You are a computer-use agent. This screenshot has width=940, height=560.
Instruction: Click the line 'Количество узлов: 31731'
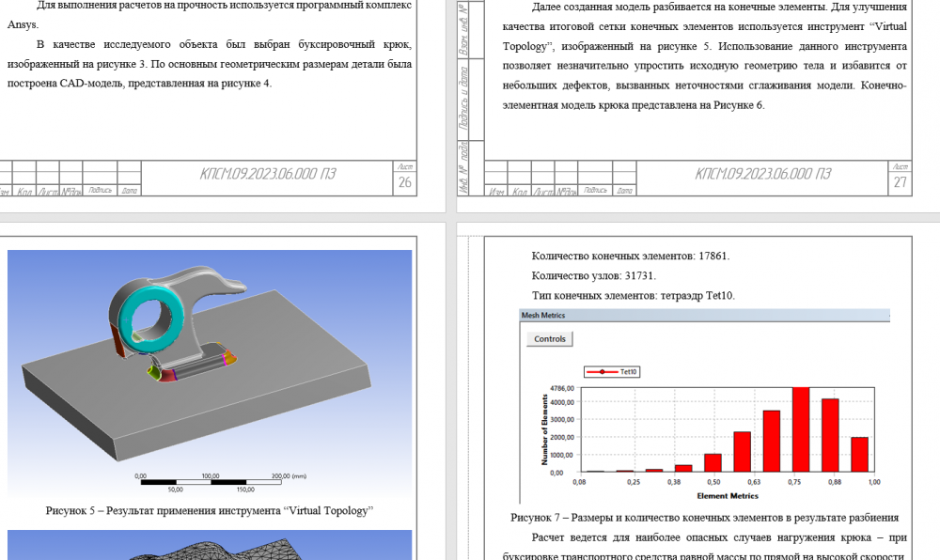coord(594,275)
